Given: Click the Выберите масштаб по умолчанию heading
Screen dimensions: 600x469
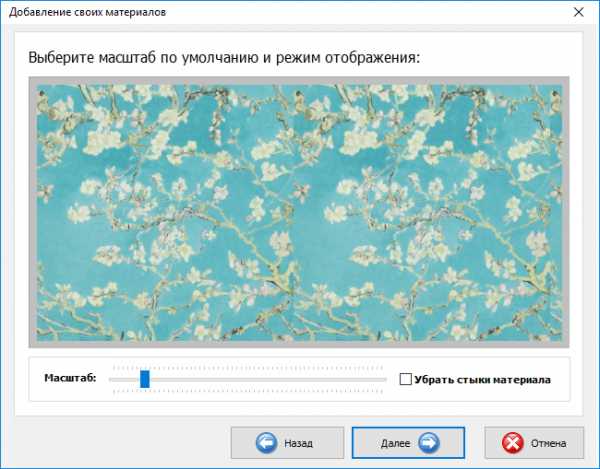Looking at the screenshot, I should click(224, 58).
